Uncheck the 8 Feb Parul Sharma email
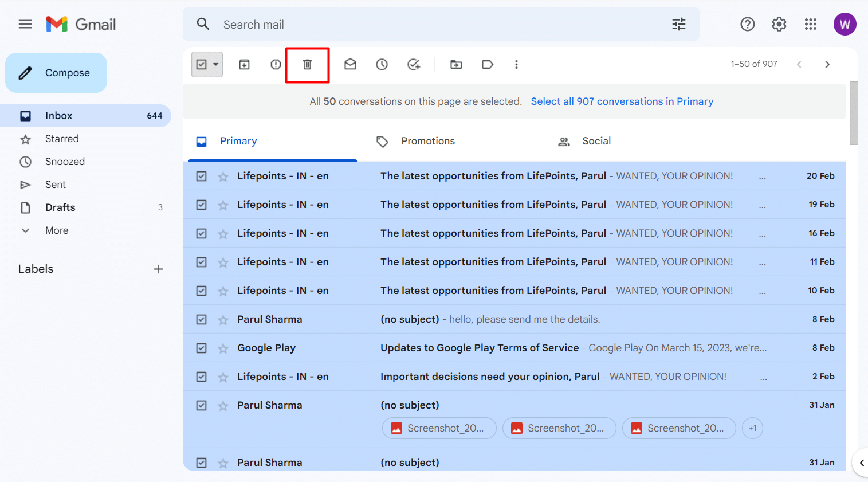Image resolution: width=868 pixels, height=482 pixels. [x=202, y=320]
